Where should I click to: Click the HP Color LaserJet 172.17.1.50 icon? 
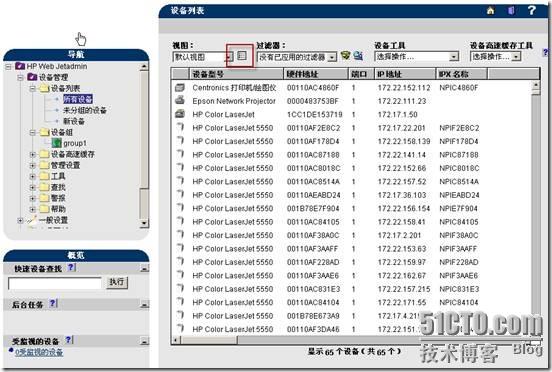pos(180,114)
